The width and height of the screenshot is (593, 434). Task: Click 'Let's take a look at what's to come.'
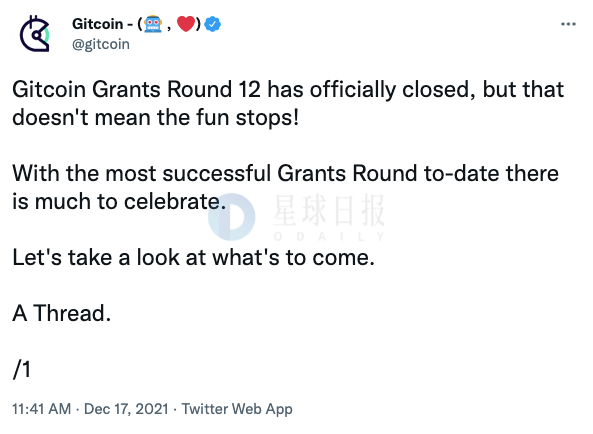(x=194, y=257)
